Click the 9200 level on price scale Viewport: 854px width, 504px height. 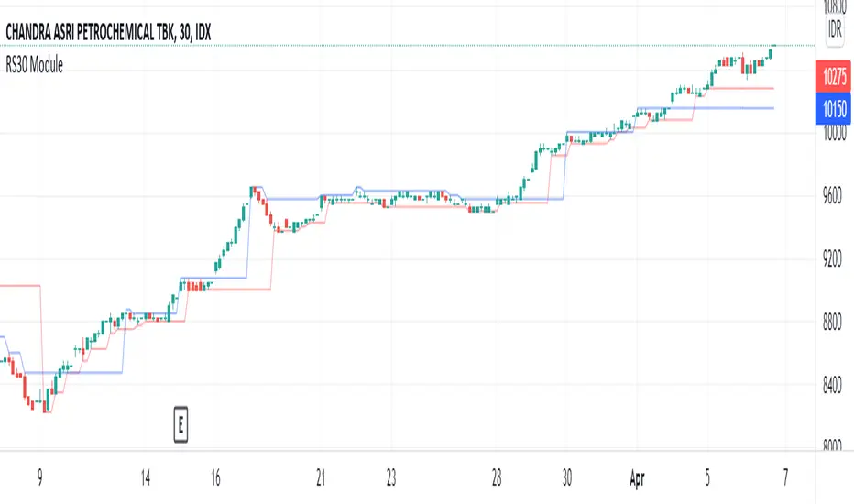tap(834, 260)
